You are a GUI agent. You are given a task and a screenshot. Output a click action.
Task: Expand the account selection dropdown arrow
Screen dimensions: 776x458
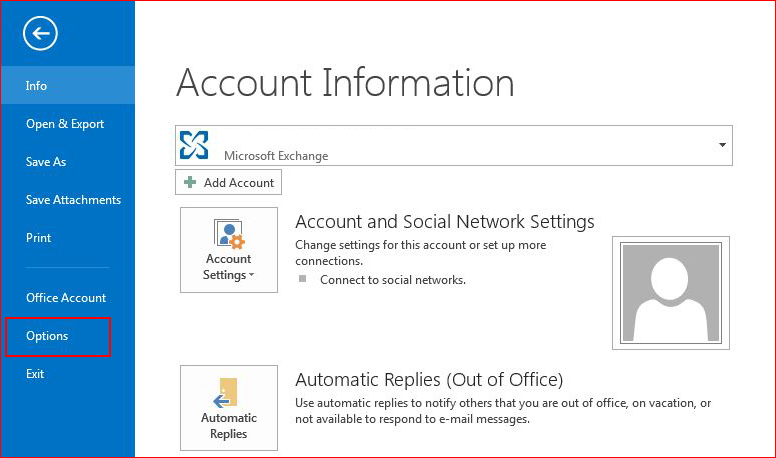(x=722, y=145)
